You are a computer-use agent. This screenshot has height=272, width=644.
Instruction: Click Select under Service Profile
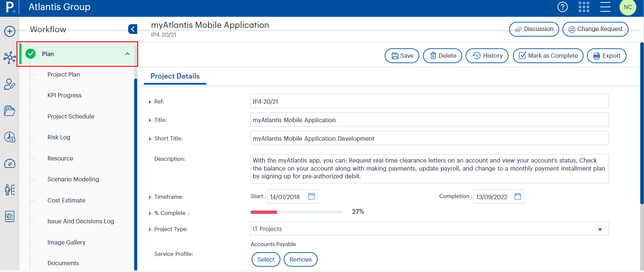click(266, 259)
